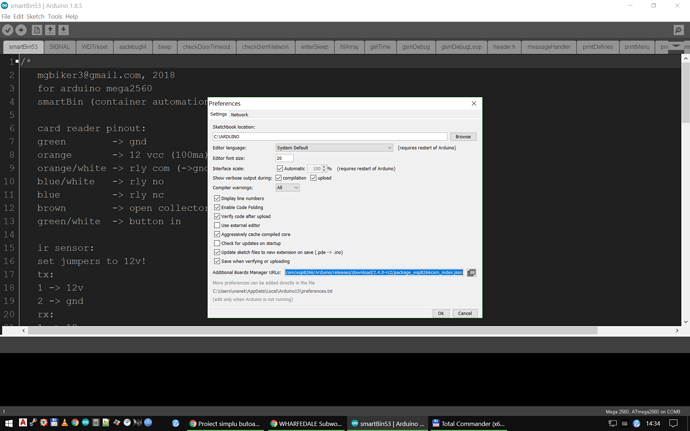This screenshot has width=690, height=431.
Task: Open the blue round tray icon beside the clock
Action: 636,424
